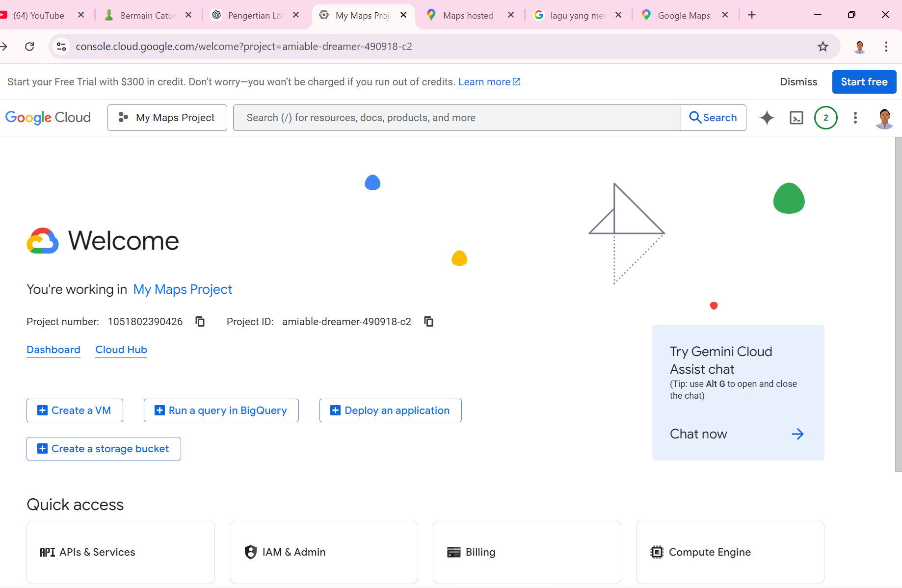Screen dimensions: 902x588
Task: Close the Google Maps tab
Action: point(725,15)
